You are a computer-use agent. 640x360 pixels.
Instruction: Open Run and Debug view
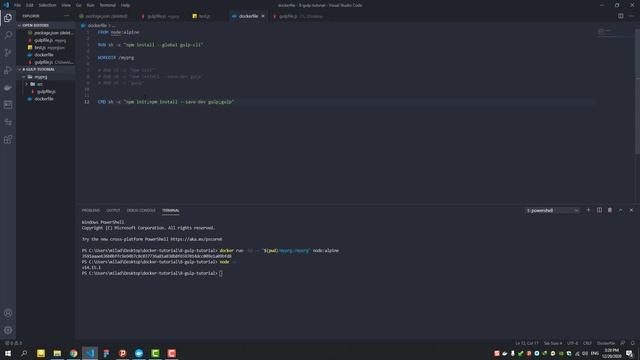pos(8,70)
